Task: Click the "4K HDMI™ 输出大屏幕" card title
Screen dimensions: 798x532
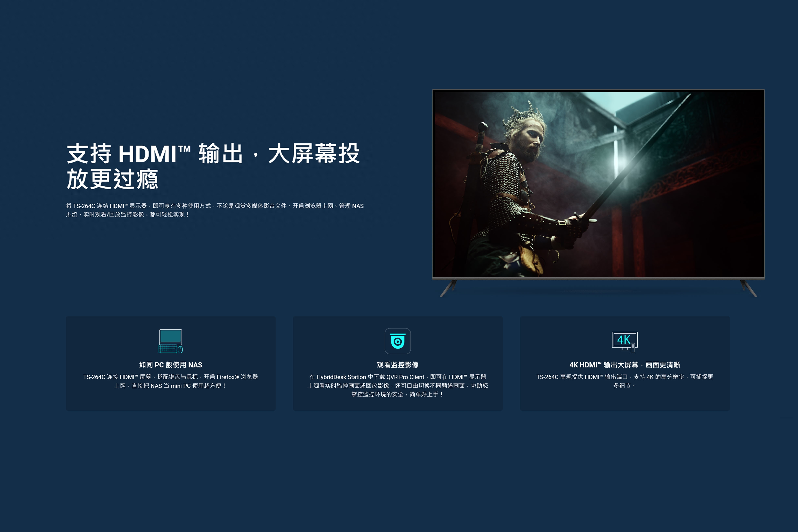Action: pyautogui.click(x=625, y=365)
